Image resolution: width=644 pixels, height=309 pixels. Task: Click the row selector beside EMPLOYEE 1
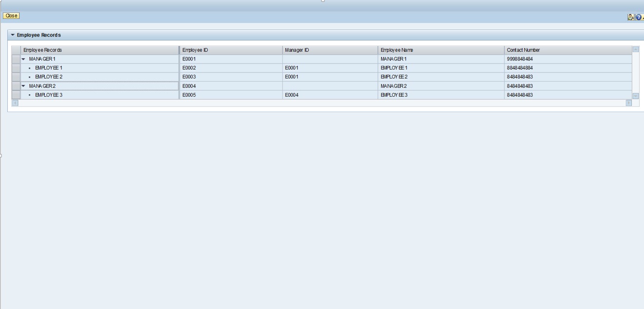pyautogui.click(x=16, y=67)
